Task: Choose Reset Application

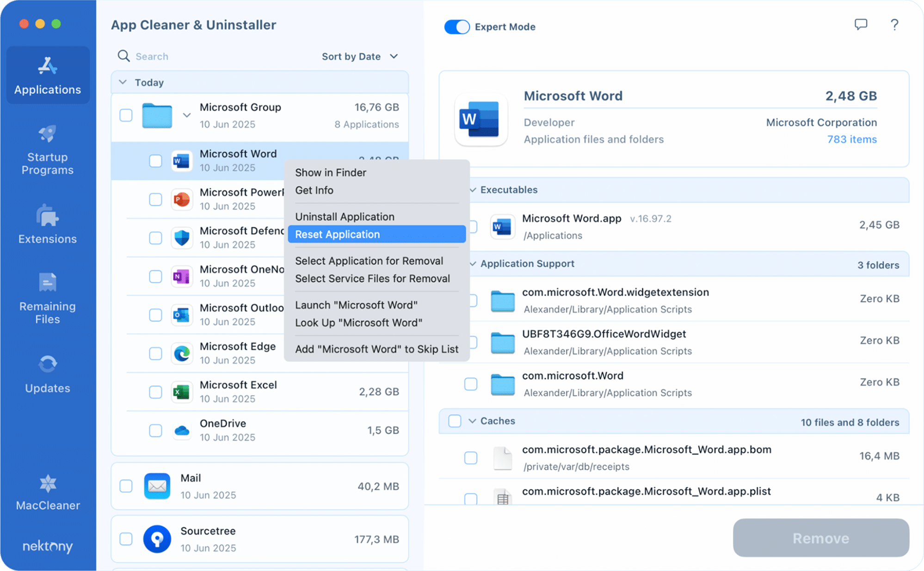Action: (x=376, y=234)
